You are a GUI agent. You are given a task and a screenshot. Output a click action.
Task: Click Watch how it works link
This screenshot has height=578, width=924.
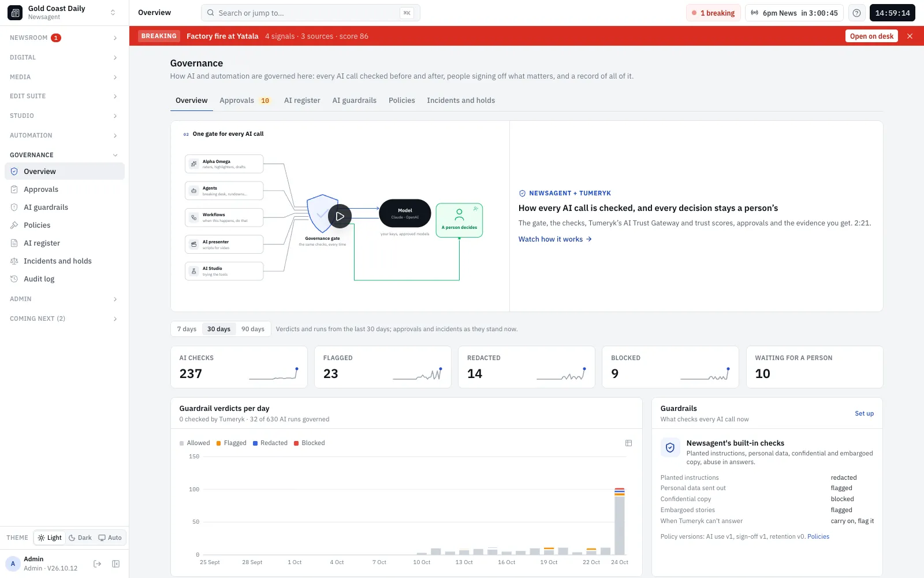coord(555,239)
